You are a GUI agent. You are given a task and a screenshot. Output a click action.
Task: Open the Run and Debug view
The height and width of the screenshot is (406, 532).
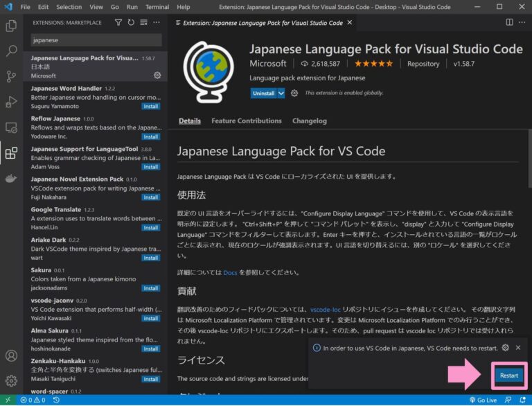click(11, 102)
